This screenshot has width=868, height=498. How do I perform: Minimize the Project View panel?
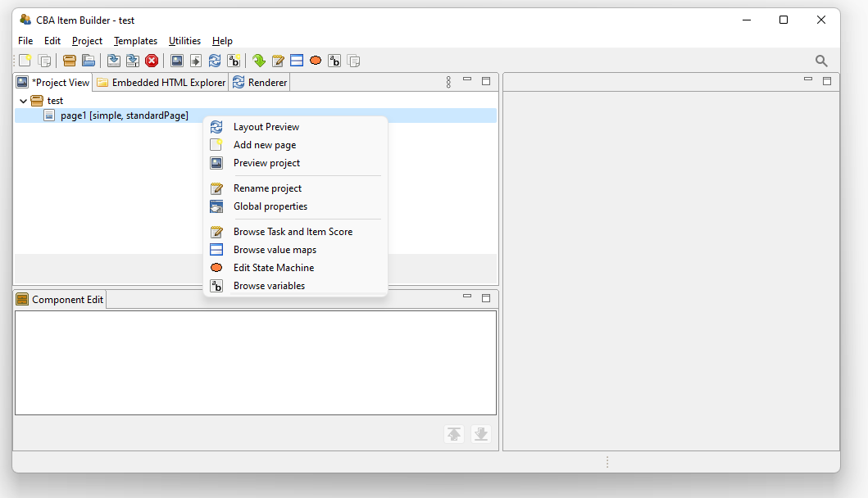tap(467, 80)
